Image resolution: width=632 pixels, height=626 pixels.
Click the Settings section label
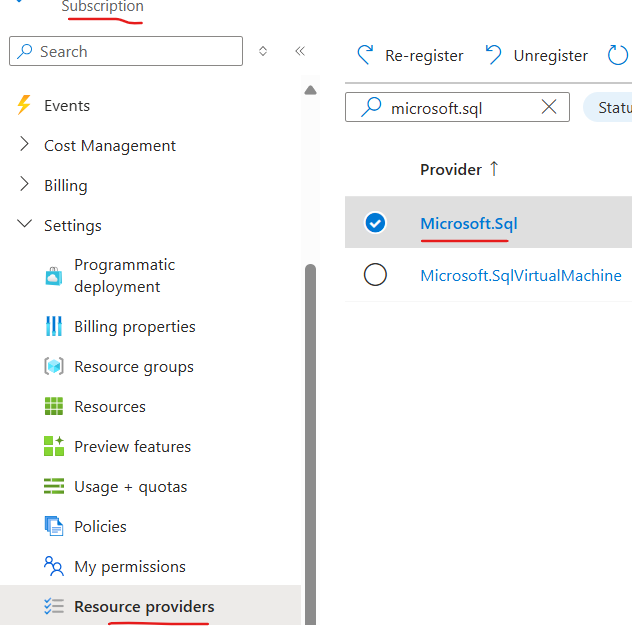point(73,226)
